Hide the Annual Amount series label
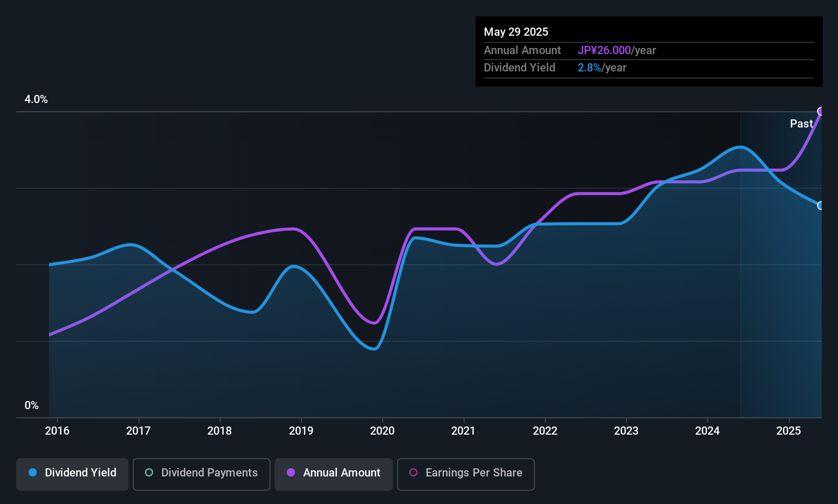Screen dimensions: 838x504 [341, 472]
